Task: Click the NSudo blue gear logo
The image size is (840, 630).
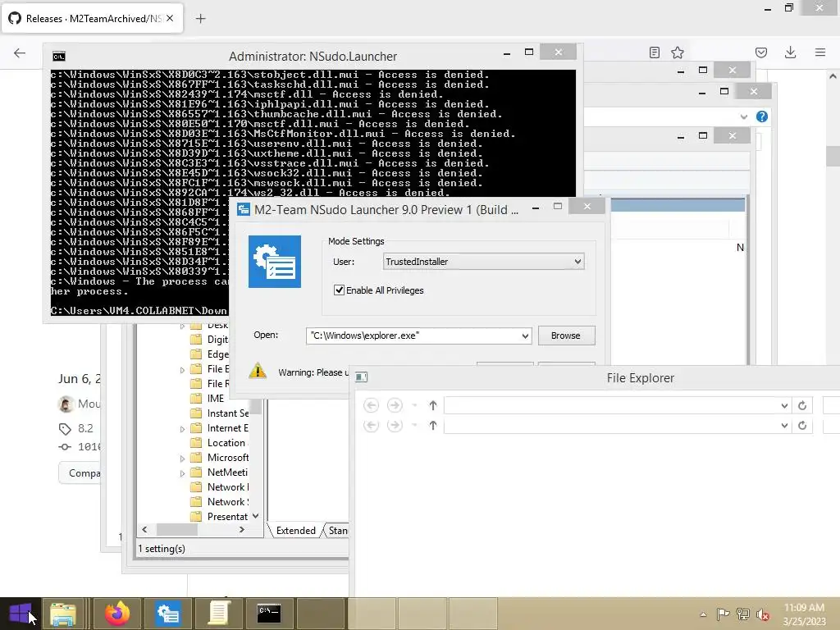Action: 275,262
